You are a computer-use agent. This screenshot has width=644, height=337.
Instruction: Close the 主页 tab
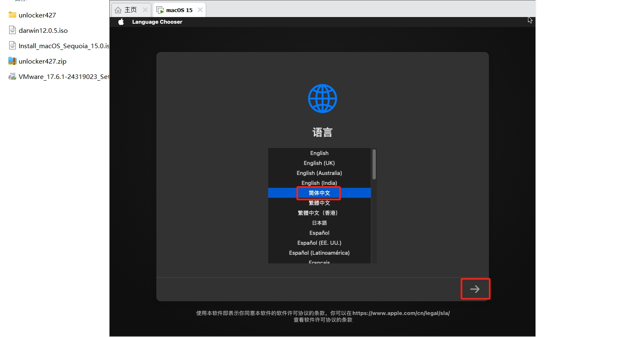tap(145, 10)
